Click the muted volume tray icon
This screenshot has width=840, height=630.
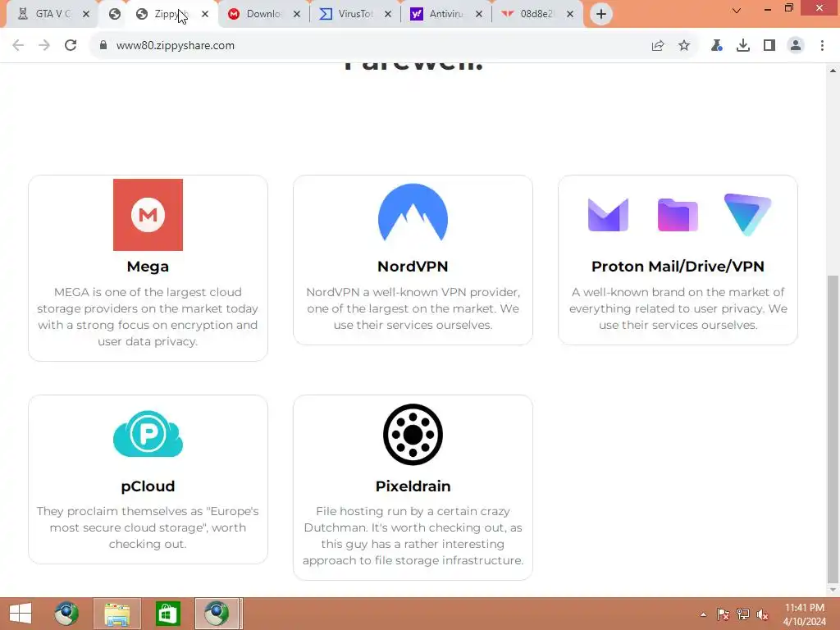(762, 614)
